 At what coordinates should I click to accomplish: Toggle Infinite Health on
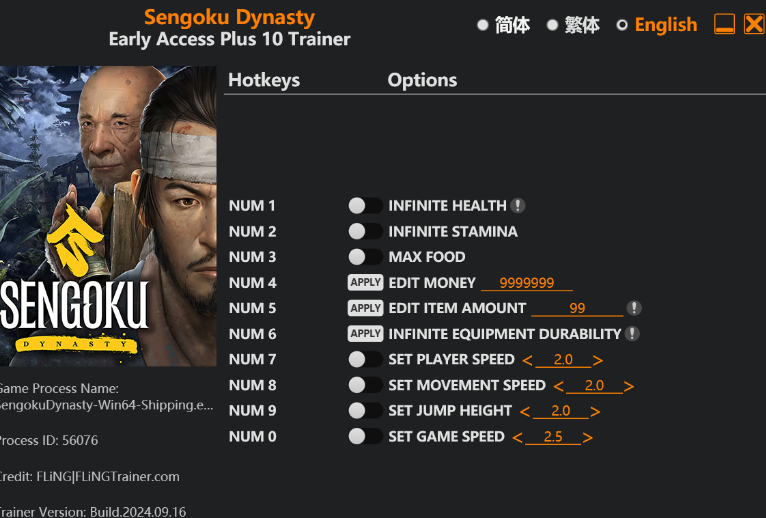(365, 206)
